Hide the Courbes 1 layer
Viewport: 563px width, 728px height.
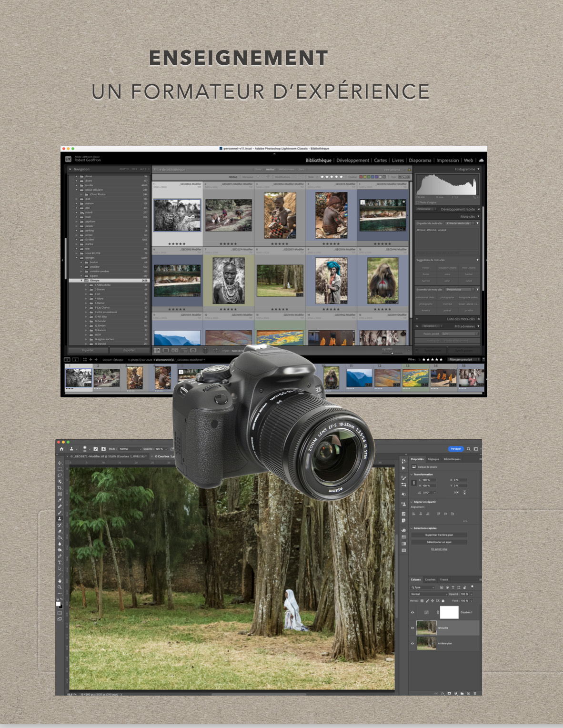point(412,613)
